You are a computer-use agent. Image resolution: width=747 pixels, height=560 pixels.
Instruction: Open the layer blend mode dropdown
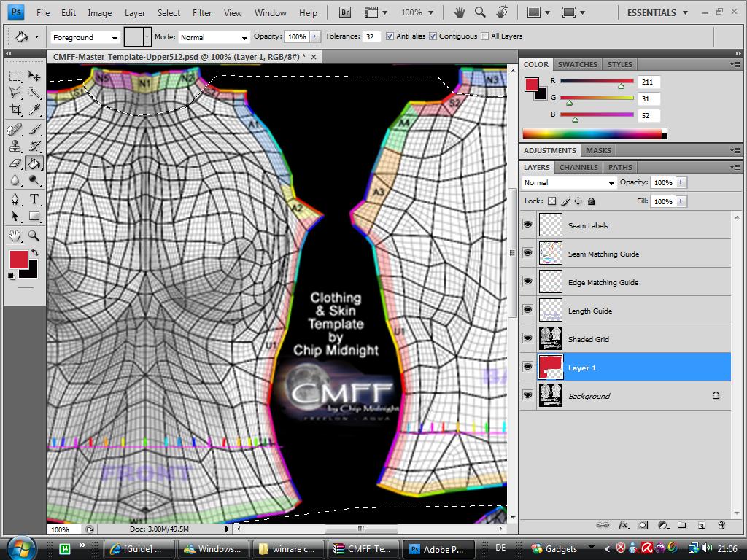pyautogui.click(x=569, y=182)
